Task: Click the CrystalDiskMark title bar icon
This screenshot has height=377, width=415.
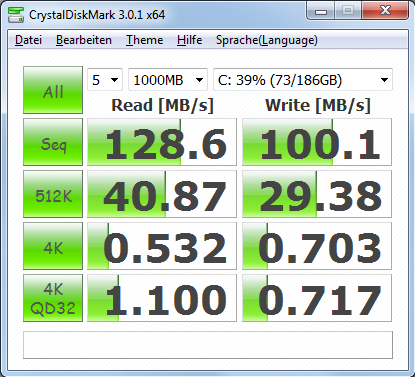Action: (x=16, y=15)
